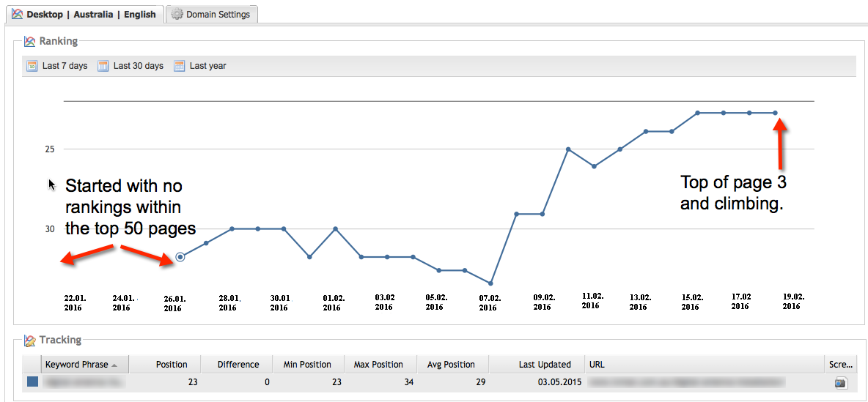Click the blue keyword color swatch
868x402 pixels.
32,381
